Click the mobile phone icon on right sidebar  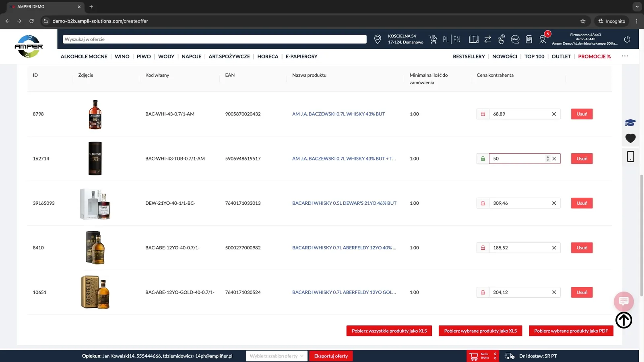tap(630, 156)
